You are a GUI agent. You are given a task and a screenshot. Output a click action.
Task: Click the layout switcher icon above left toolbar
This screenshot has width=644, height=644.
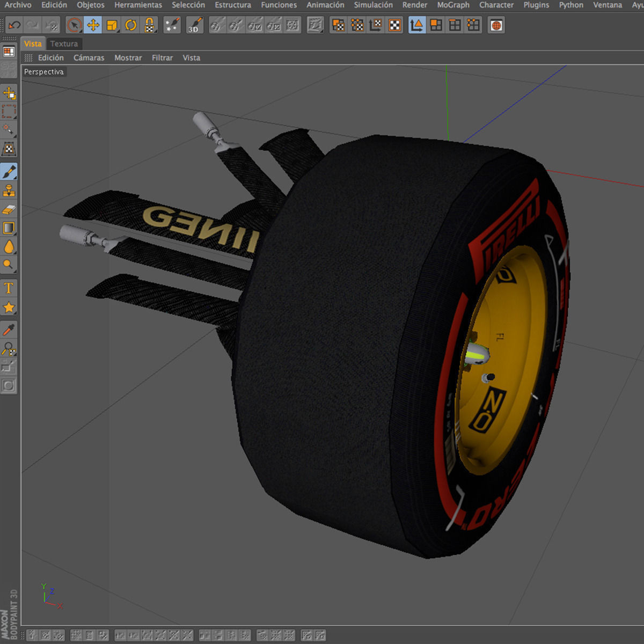(x=9, y=52)
